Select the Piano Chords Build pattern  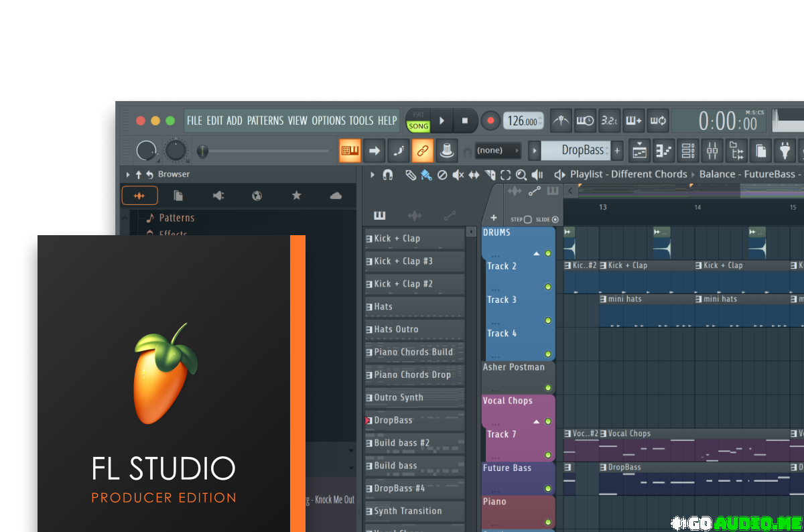[x=414, y=352]
